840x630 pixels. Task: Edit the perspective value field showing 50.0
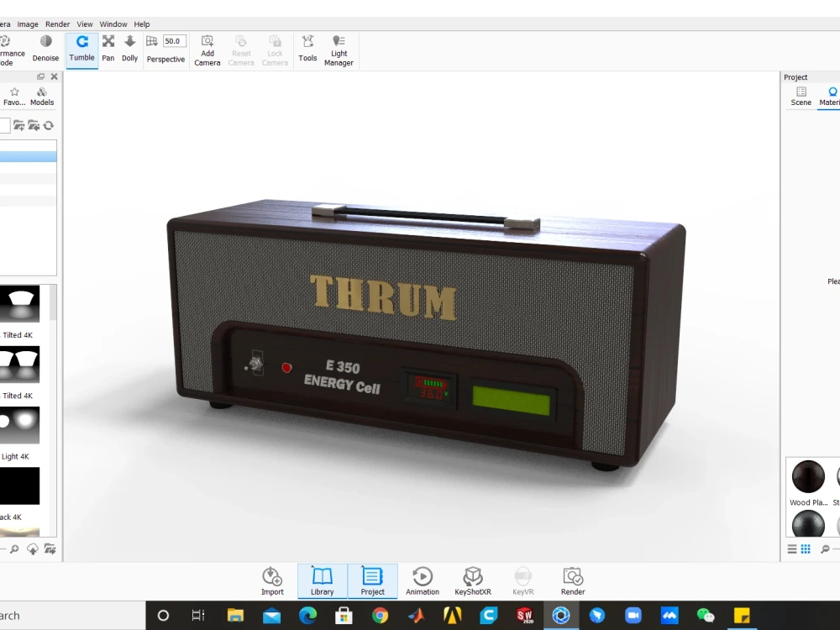pos(175,40)
